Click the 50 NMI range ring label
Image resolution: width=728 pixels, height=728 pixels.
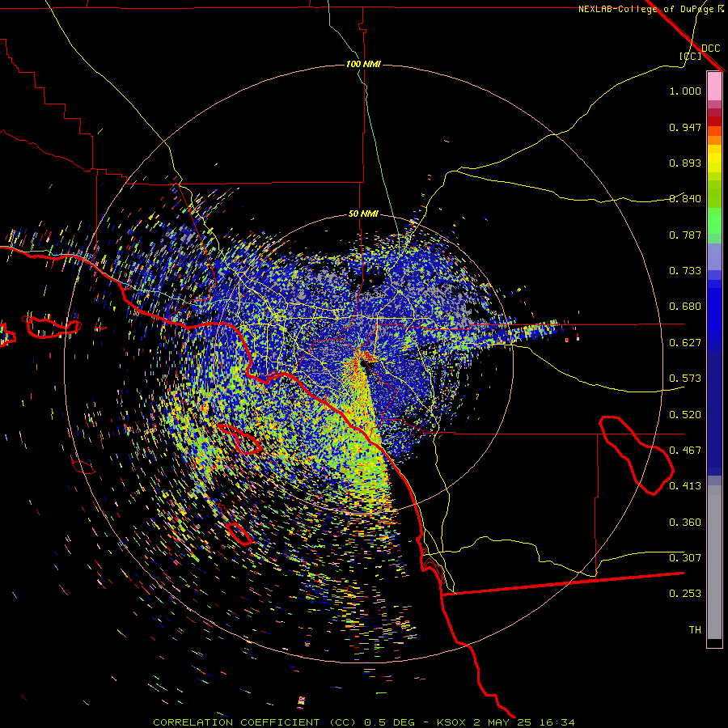[363, 214]
